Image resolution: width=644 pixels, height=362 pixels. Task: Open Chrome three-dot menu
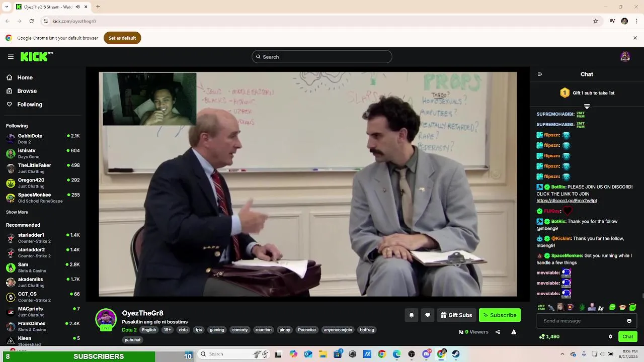(637, 21)
